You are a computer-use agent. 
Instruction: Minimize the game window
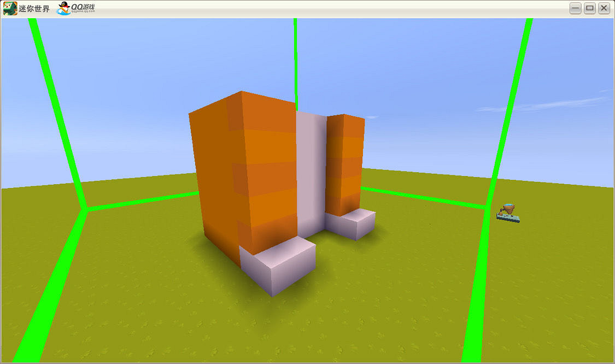575,8
